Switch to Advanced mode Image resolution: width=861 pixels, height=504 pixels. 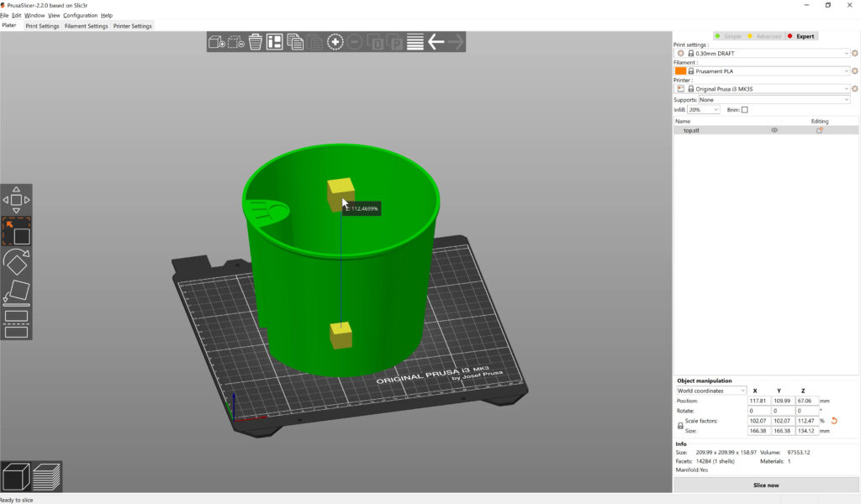coord(764,36)
